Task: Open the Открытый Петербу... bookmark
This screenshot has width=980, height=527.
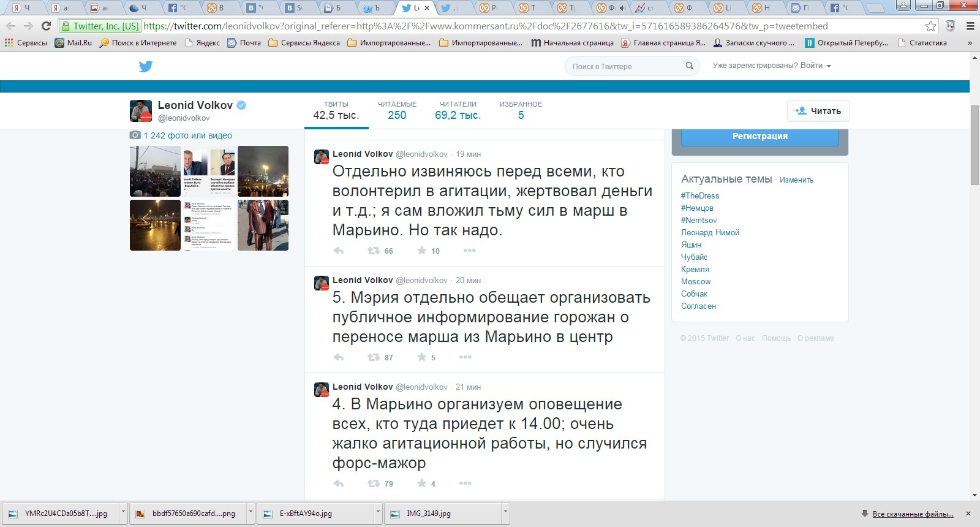Action: pos(846,43)
